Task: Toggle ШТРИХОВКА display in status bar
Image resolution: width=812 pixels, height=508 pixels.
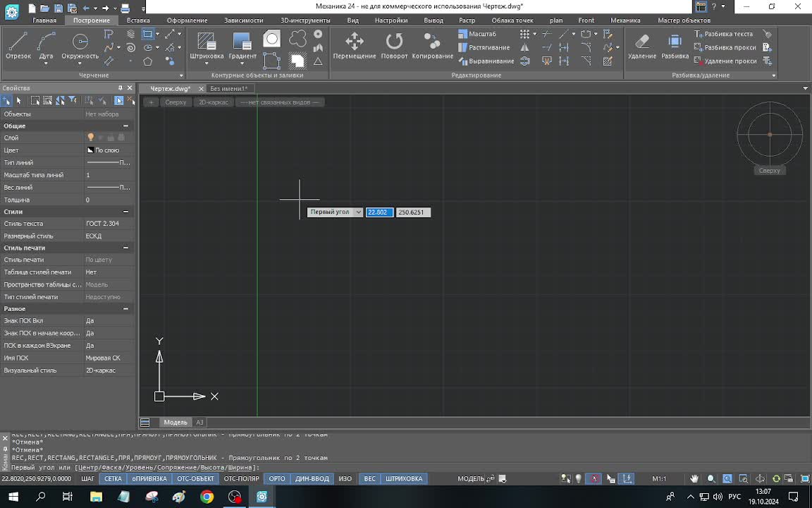Action: pos(404,478)
